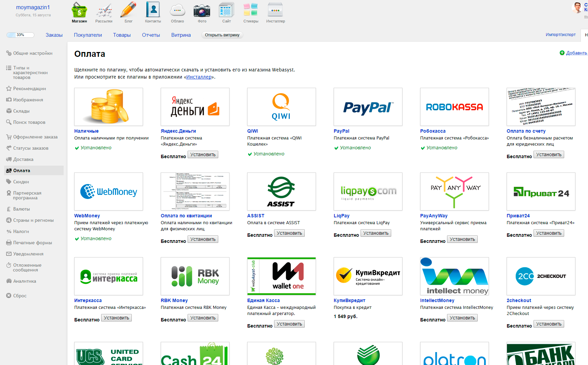This screenshot has width=588, height=365.
Task: Click the PayPal logo thumbnail
Action: tap(368, 107)
